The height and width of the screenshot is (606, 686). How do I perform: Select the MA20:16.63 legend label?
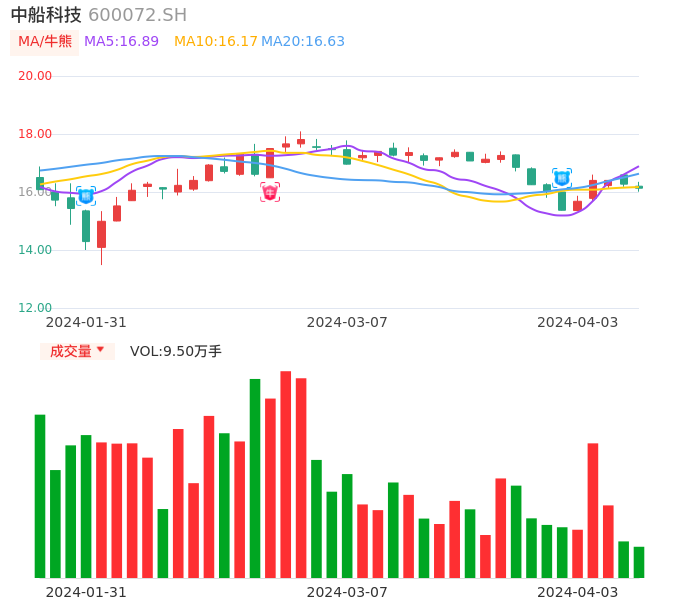tap(303, 42)
